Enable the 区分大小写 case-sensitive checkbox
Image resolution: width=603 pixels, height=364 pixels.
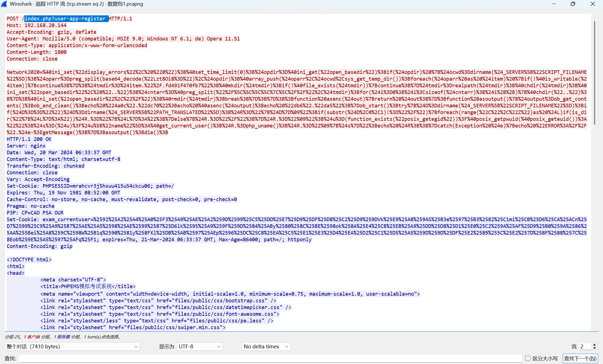(528, 358)
